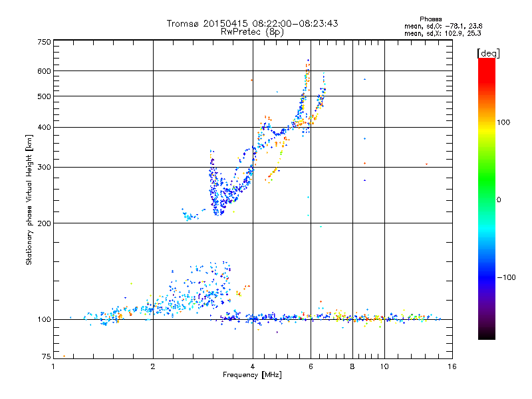Click the x-axis tick label '4'
Viewport: 532px width, 399px height.
tap(253, 366)
